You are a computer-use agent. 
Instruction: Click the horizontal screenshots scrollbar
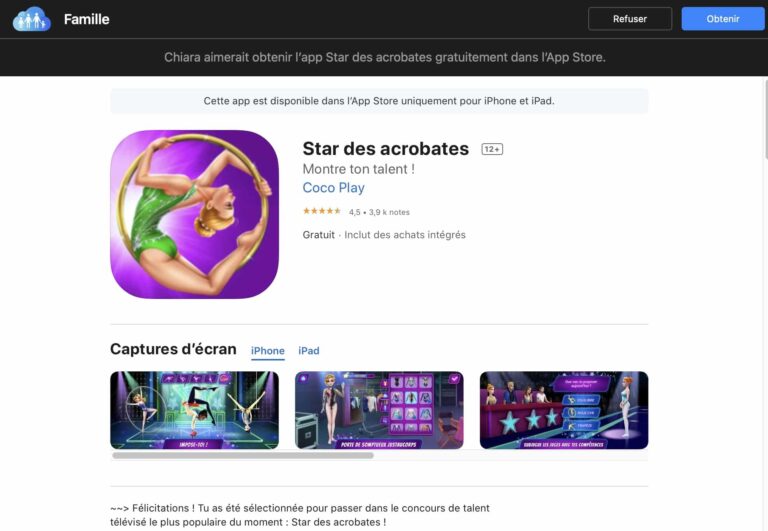243,455
